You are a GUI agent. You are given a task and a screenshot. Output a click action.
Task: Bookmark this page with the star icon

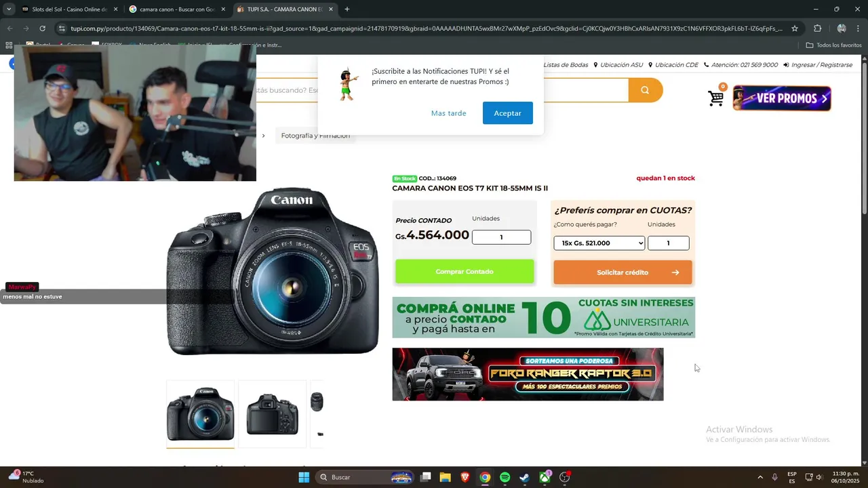point(795,28)
